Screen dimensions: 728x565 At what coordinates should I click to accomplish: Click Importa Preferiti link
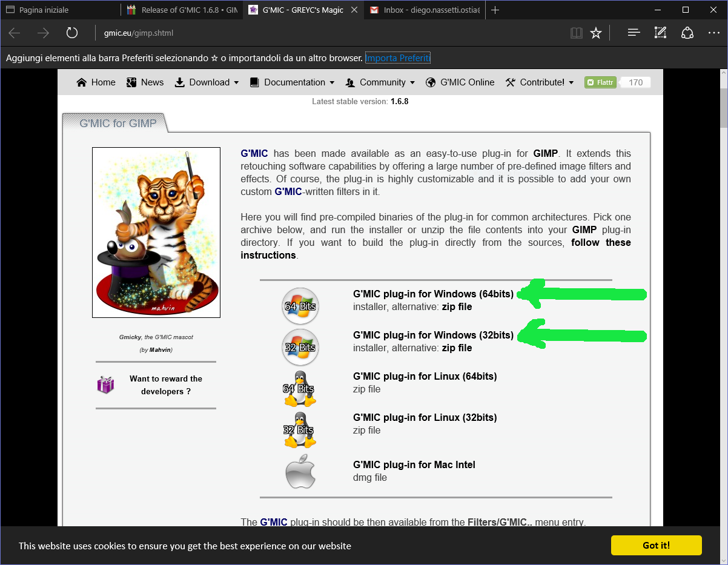(398, 58)
